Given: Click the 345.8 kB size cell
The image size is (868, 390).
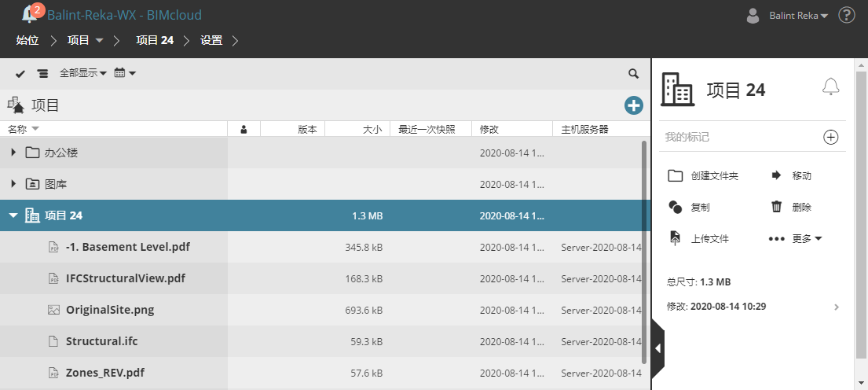Looking at the screenshot, I should click(364, 247).
